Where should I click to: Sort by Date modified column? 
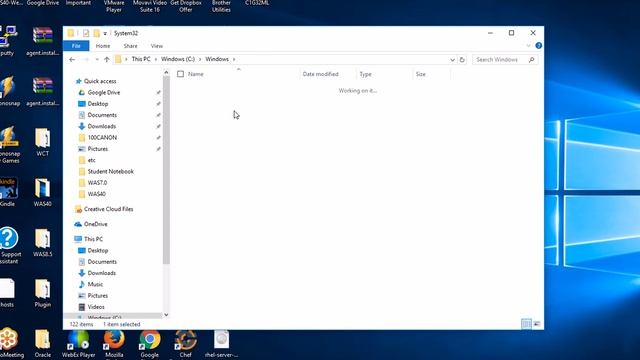pos(320,74)
